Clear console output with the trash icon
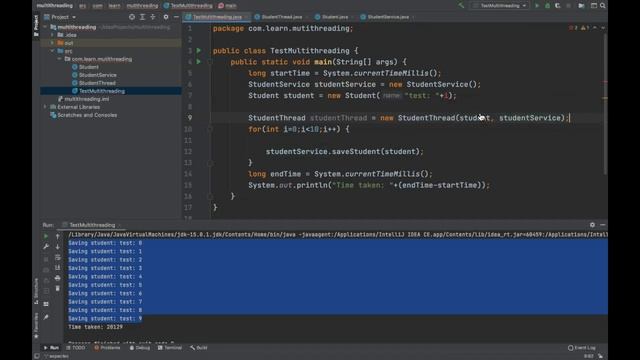 (58, 288)
